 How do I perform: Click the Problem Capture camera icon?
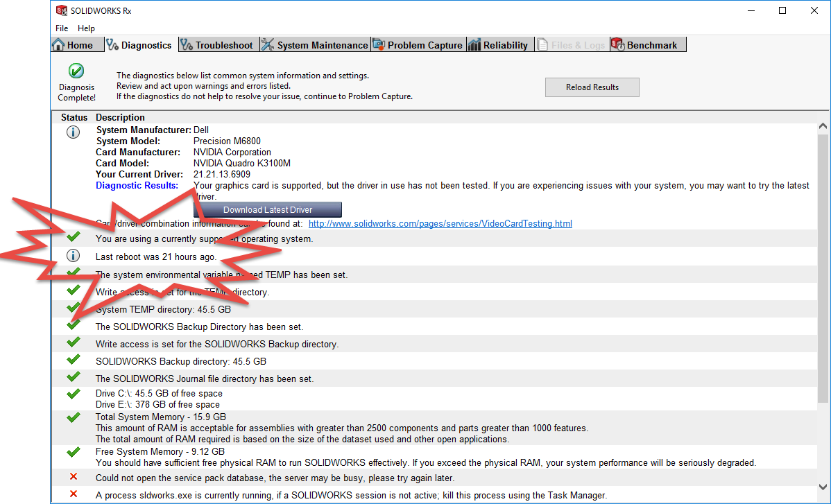coord(379,45)
